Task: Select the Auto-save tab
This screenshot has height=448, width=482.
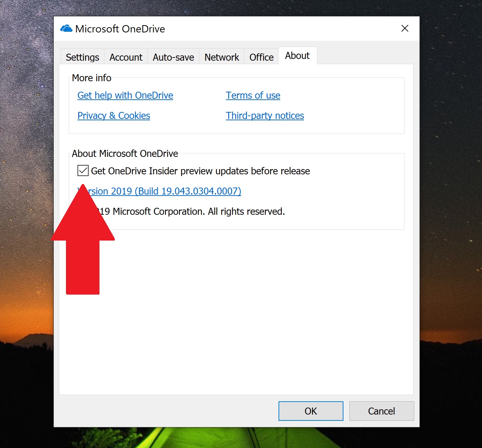Action: (x=173, y=57)
